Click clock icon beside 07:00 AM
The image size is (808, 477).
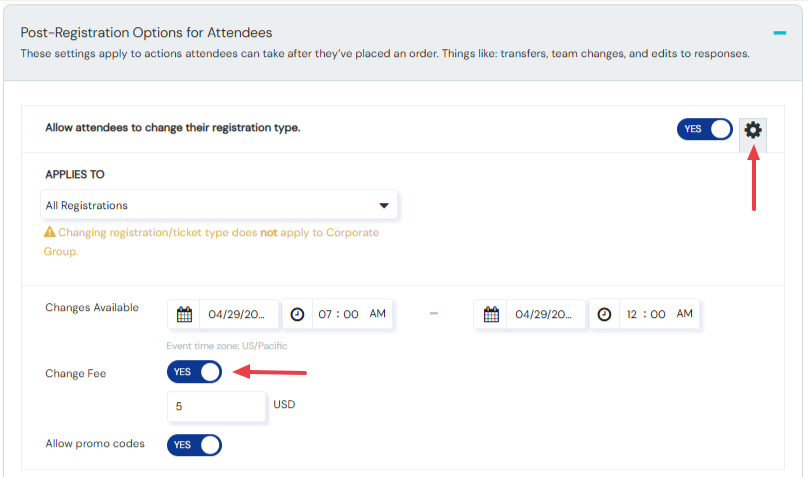tap(297, 314)
